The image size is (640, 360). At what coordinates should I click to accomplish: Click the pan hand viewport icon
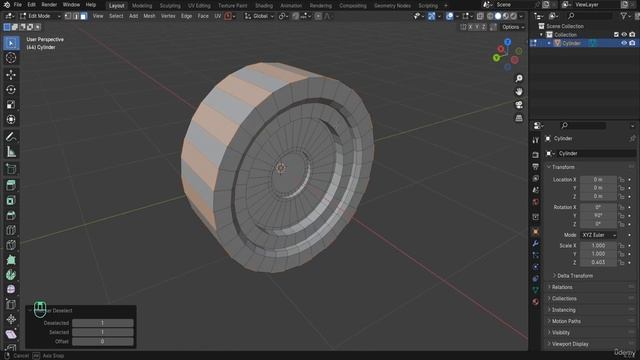click(519, 91)
